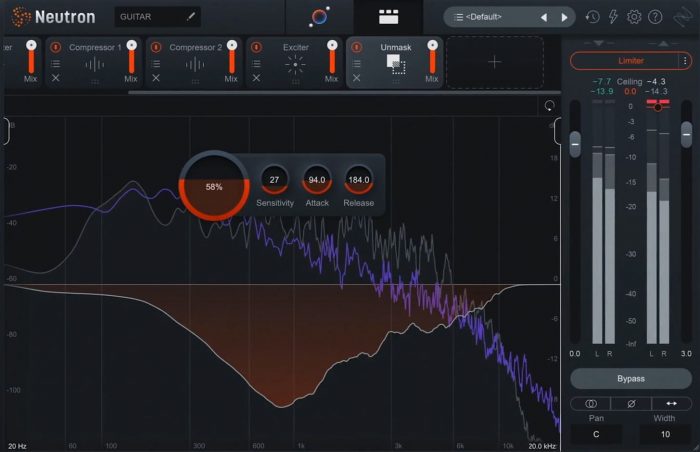Click the Bypass button

631,379
